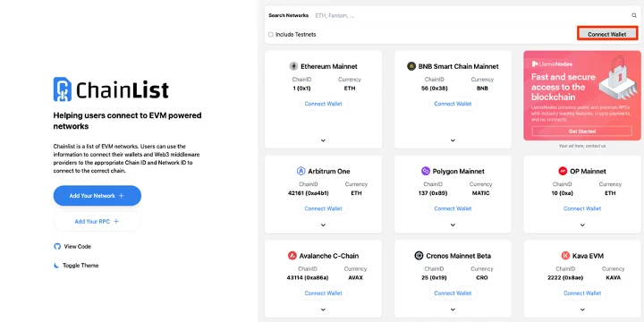Click chain ID '56 (0x38)' value
644x322 pixels.
coord(435,89)
